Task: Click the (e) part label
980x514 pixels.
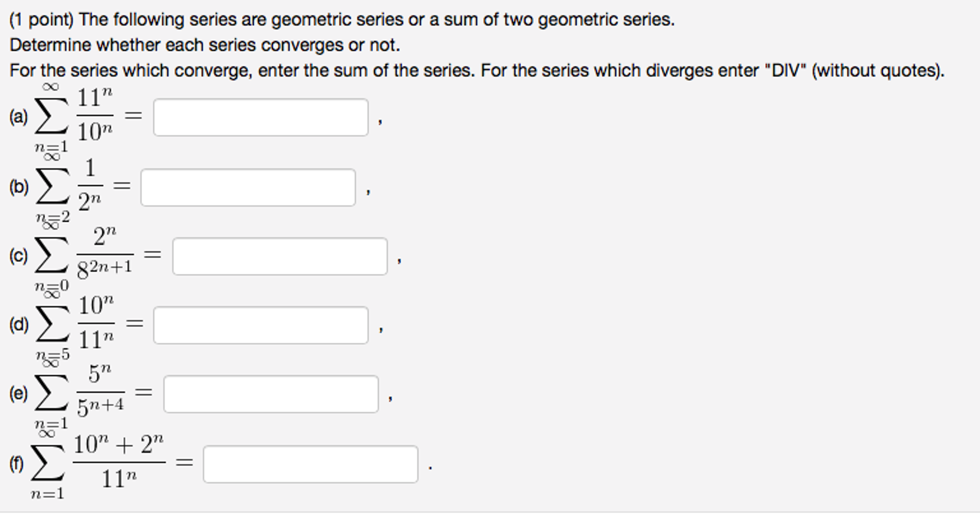Action: (19, 393)
